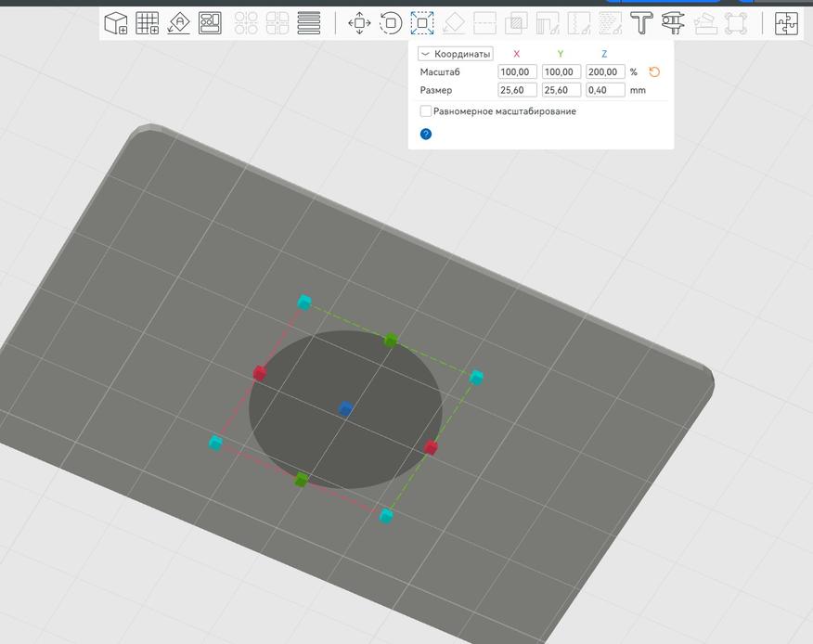The image size is (813, 644).
Task: Enable Равномерное масштабирование checkbox
Action: tap(426, 111)
